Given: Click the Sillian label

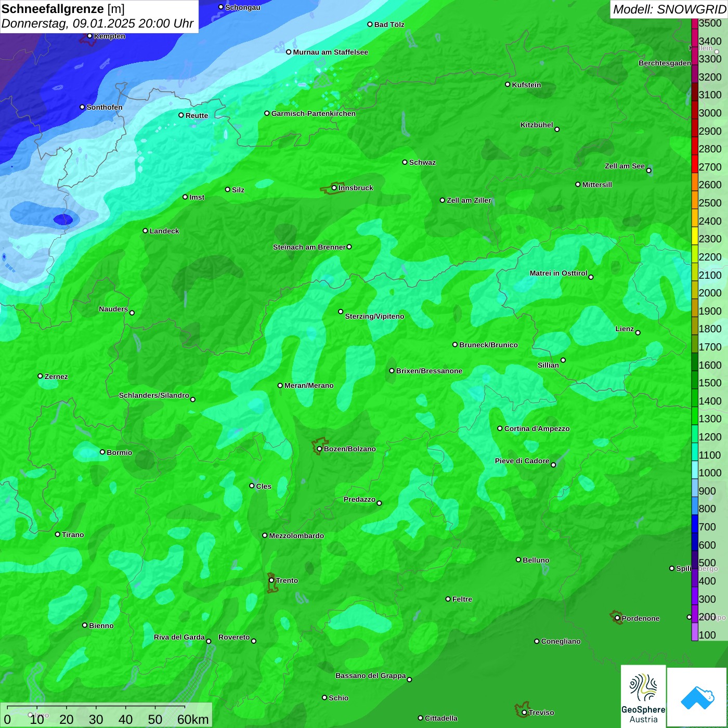Looking at the screenshot, I should (548, 365).
